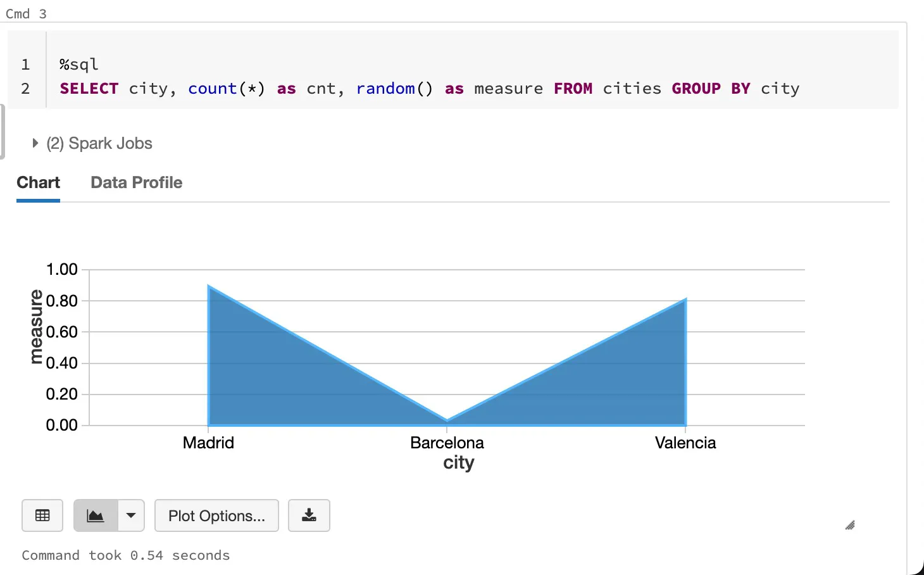Select the area chart display icon

point(95,515)
